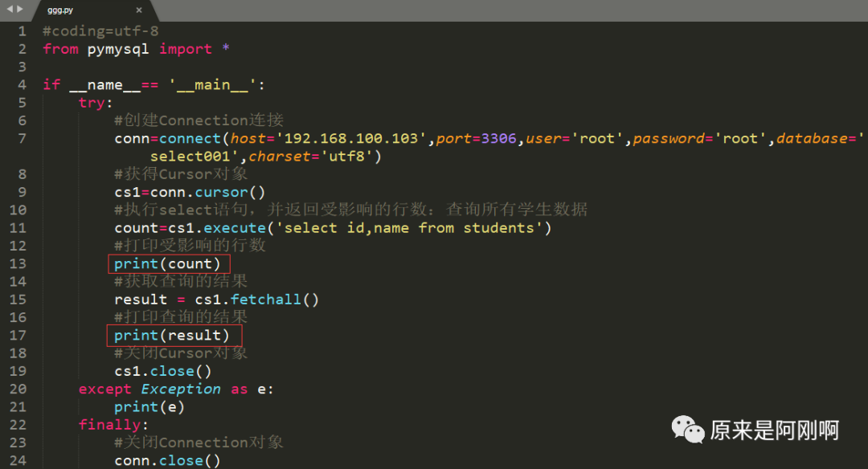Click the '192.168.100.103' host string

(x=351, y=139)
